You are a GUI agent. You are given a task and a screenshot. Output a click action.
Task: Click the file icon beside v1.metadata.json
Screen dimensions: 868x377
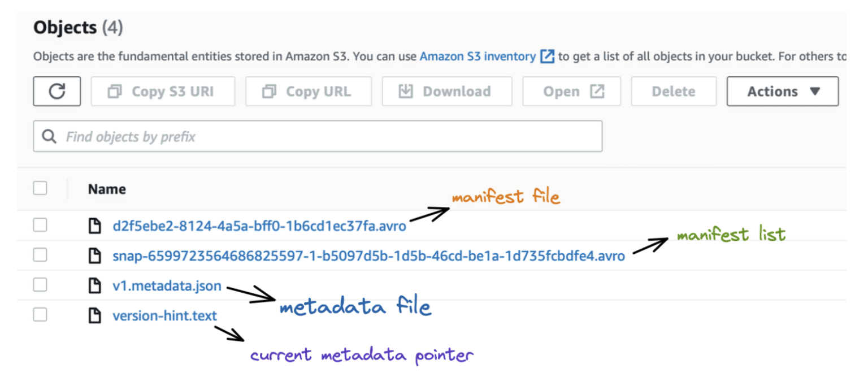[96, 285]
